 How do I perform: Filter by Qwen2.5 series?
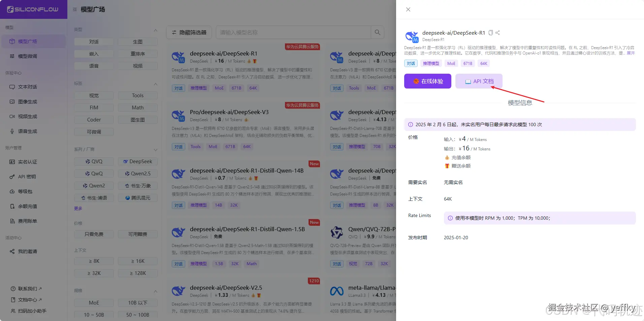138,174
